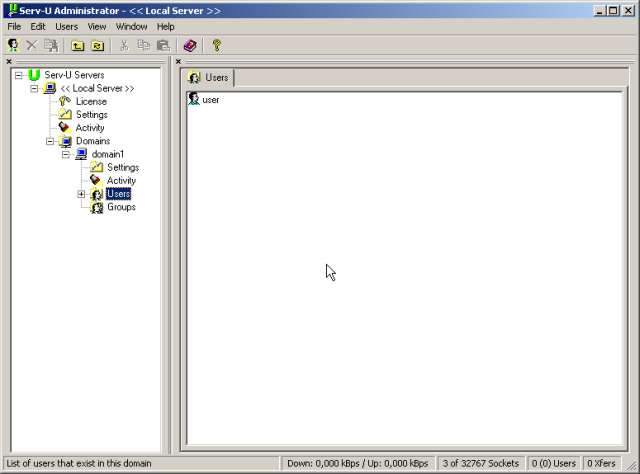
Task: Open the Window menu
Action: 131,27
